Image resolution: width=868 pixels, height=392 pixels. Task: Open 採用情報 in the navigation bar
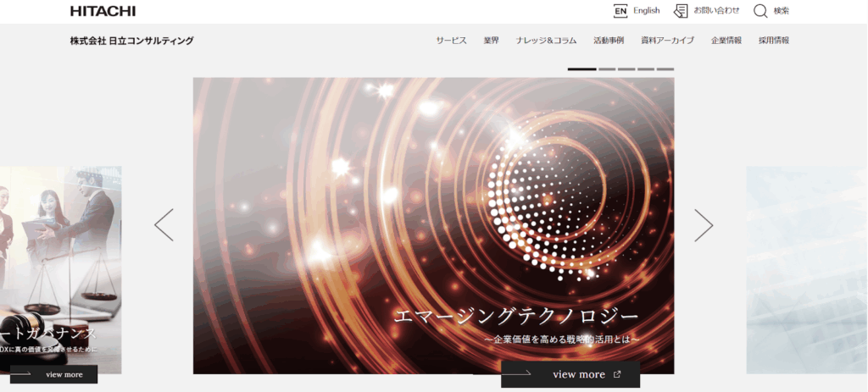[773, 41]
